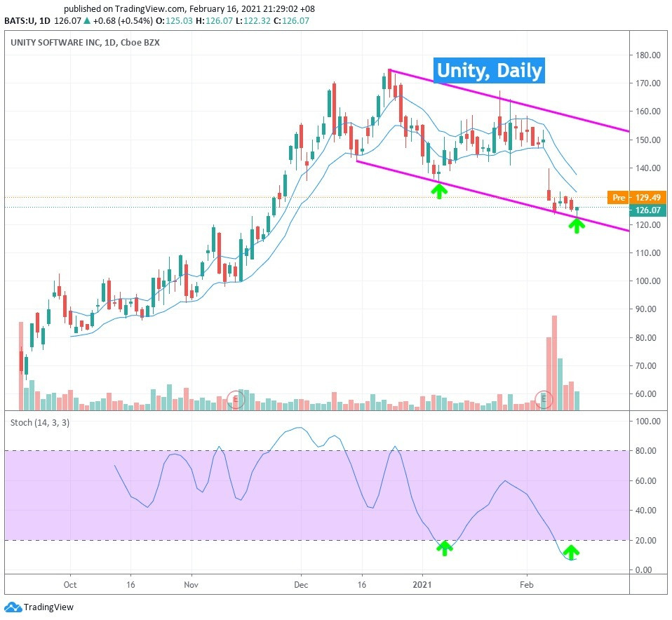
Task: Click the orange Pre 129.49 price label
Action: (636, 198)
